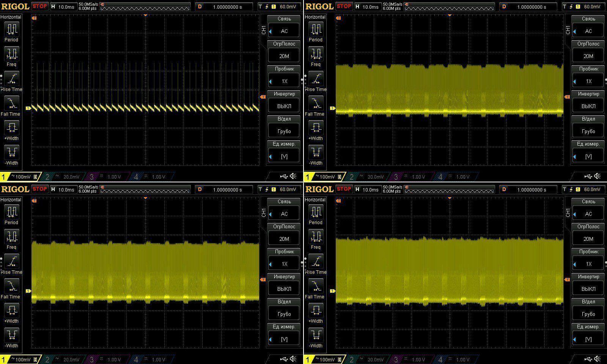This screenshot has width=607, height=364.
Task: Toggle В/дел Грубо coarse setting in the bottom-left scope
Action: (x=284, y=314)
